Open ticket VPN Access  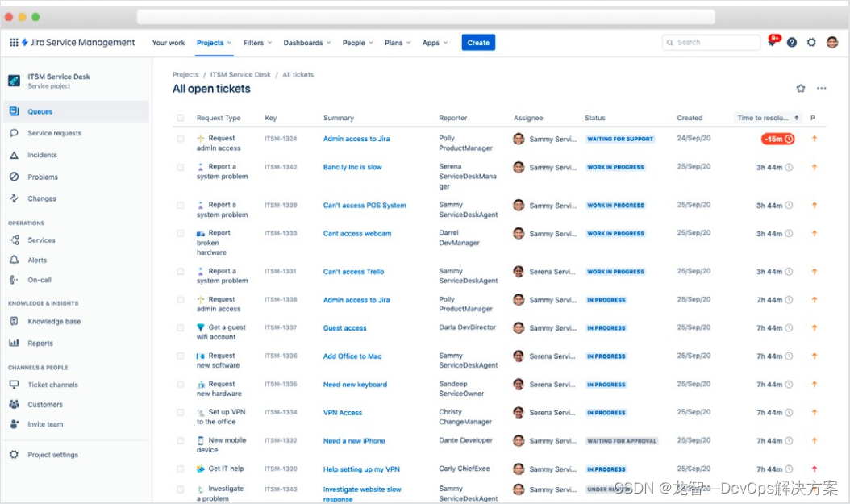coord(343,412)
